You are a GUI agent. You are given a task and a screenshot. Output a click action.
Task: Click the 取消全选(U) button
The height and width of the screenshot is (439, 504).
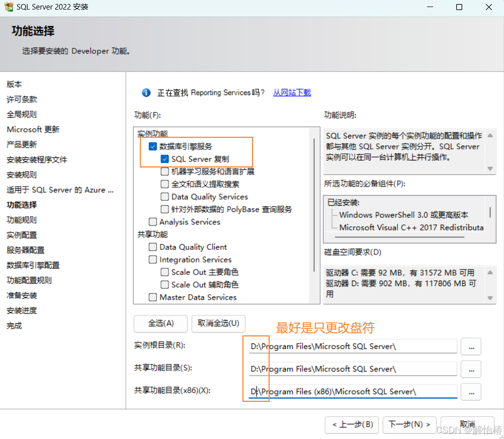click(x=218, y=323)
